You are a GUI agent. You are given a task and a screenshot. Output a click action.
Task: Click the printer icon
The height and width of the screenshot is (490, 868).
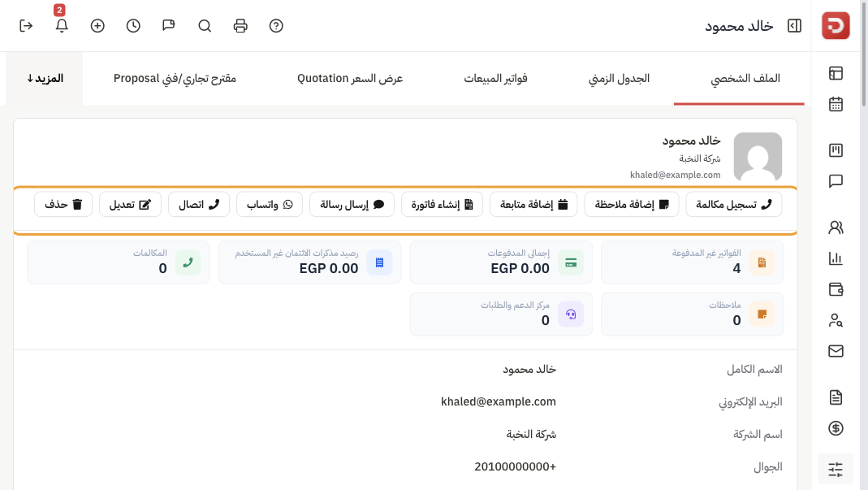[x=240, y=25]
